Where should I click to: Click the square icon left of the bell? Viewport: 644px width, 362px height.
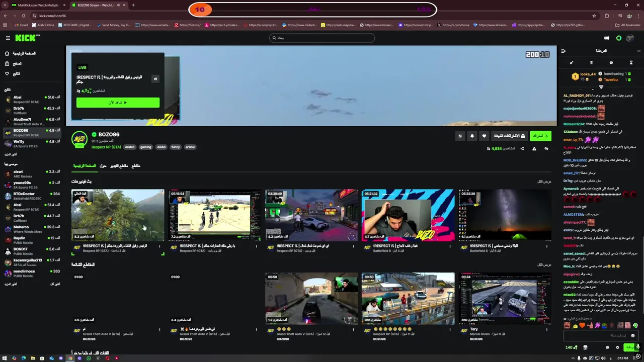pyautogui.click(x=460, y=136)
